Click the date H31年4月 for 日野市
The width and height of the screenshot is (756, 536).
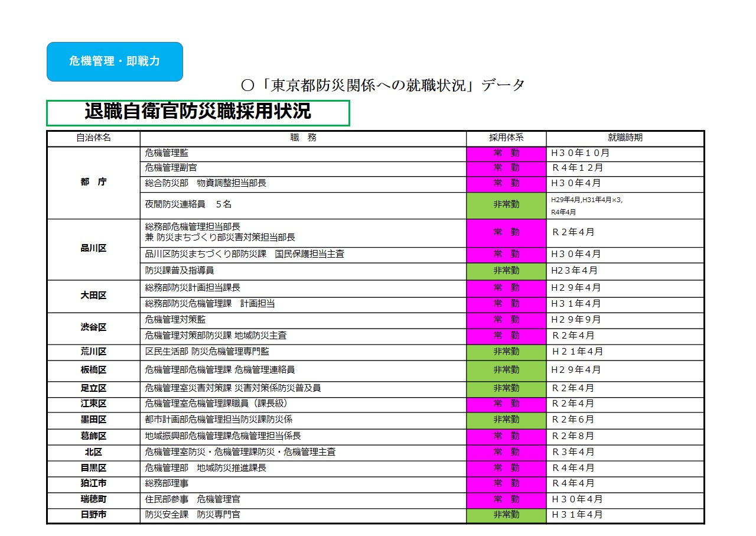tap(577, 515)
